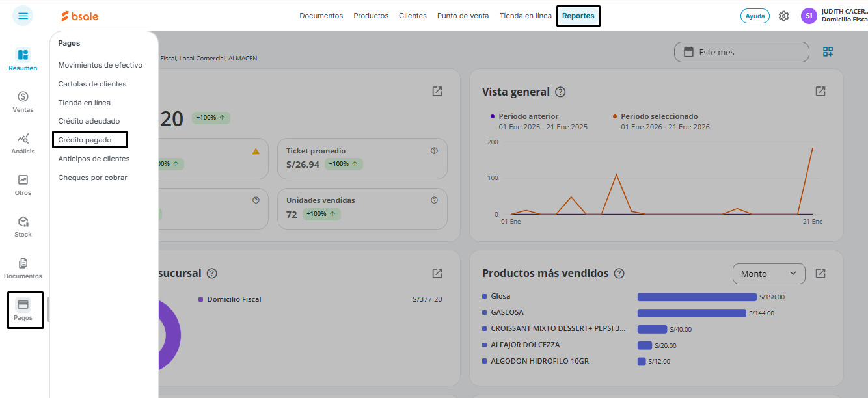Open the Análisis sidebar section
Image resolution: width=868 pixels, height=398 pixels.
pyautogui.click(x=23, y=142)
